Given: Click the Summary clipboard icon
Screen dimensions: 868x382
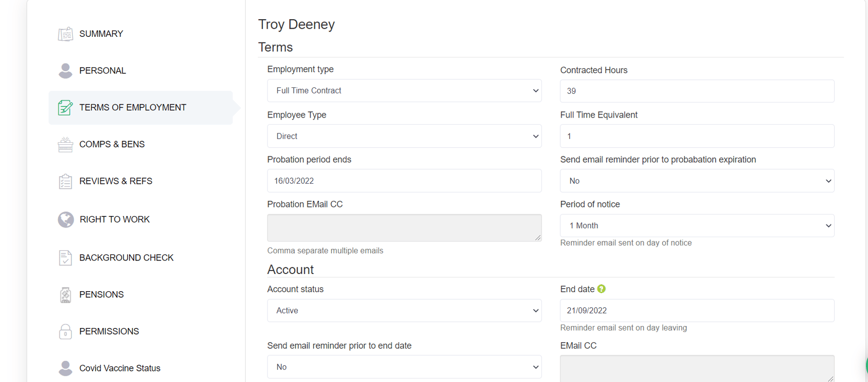Looking at the screenshot, I should [66, 34].
